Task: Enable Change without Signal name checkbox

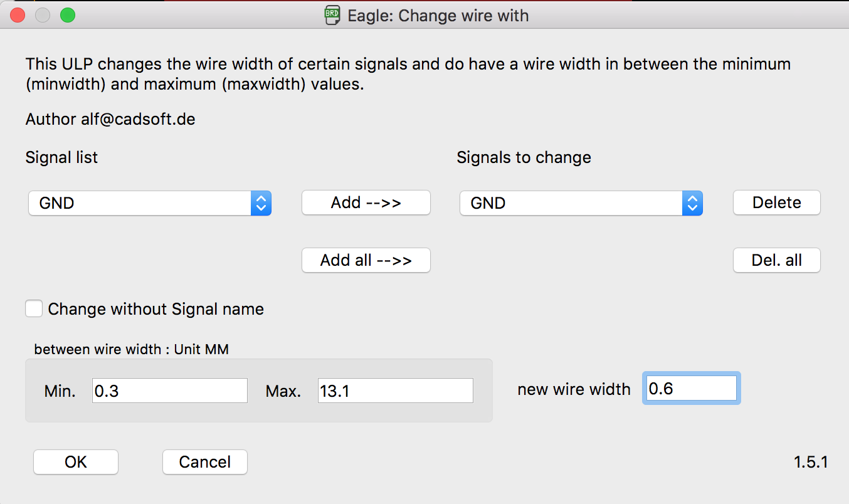Action: point(34,309)
